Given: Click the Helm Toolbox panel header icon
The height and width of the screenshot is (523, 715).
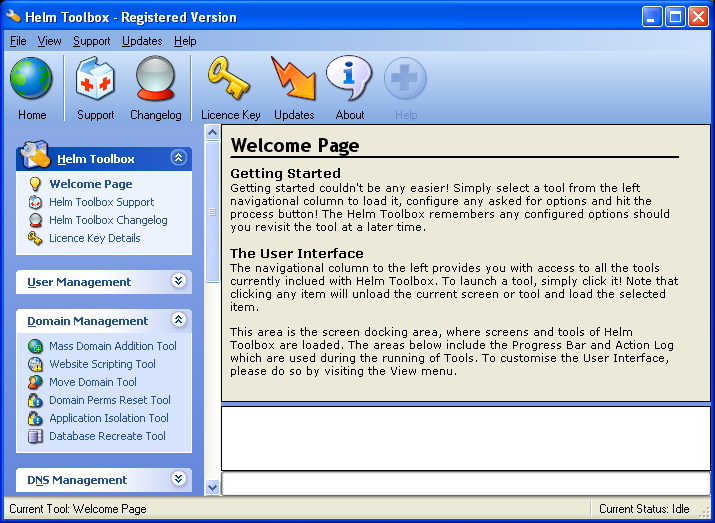Looking at the screenshot, I should (x=35, y=154).
